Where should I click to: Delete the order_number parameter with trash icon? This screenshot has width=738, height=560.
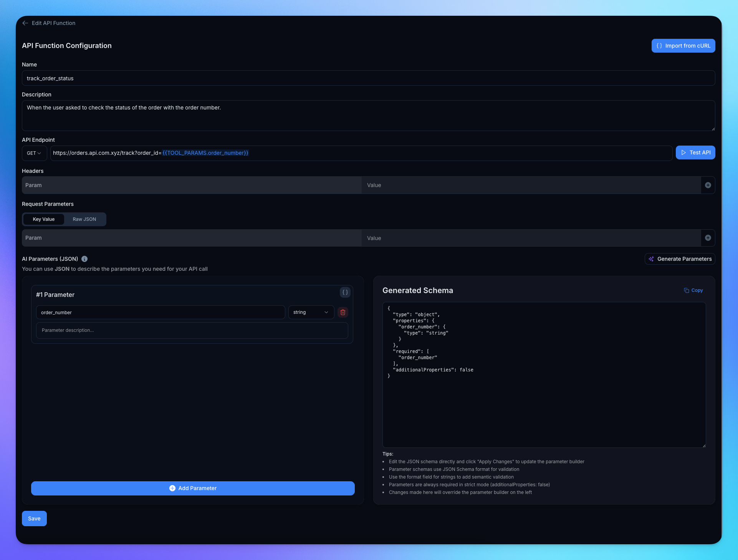tap(343, 312)
